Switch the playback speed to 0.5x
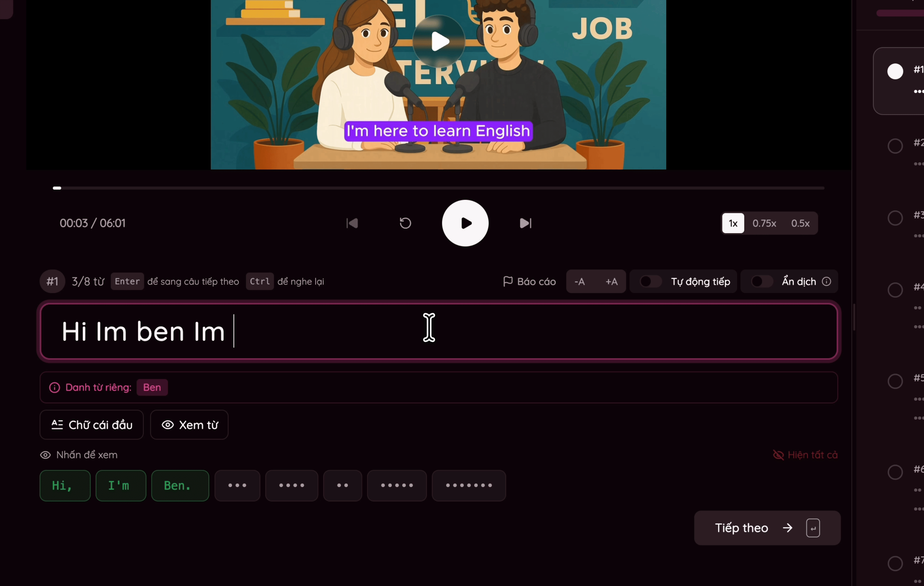 (x=800, y=223)
